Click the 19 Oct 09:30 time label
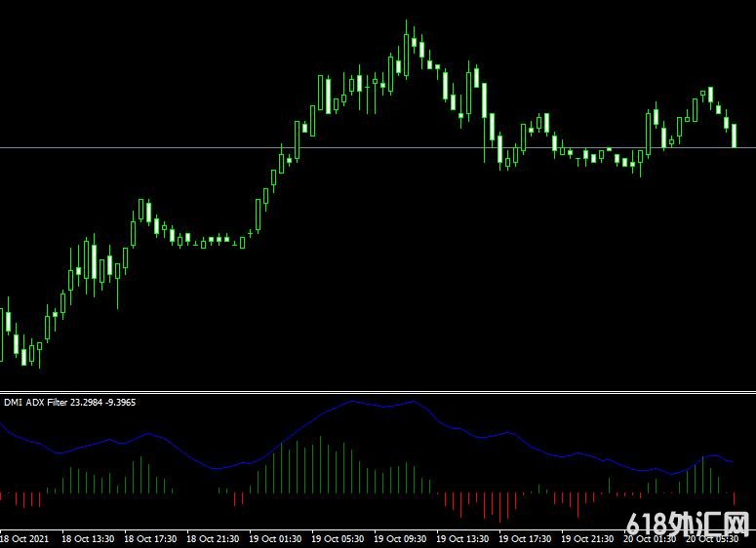 pos(400,538)
